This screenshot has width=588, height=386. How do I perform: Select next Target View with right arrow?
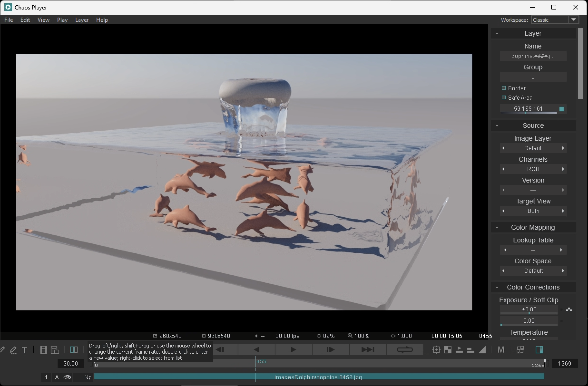[x=563, y=211]
